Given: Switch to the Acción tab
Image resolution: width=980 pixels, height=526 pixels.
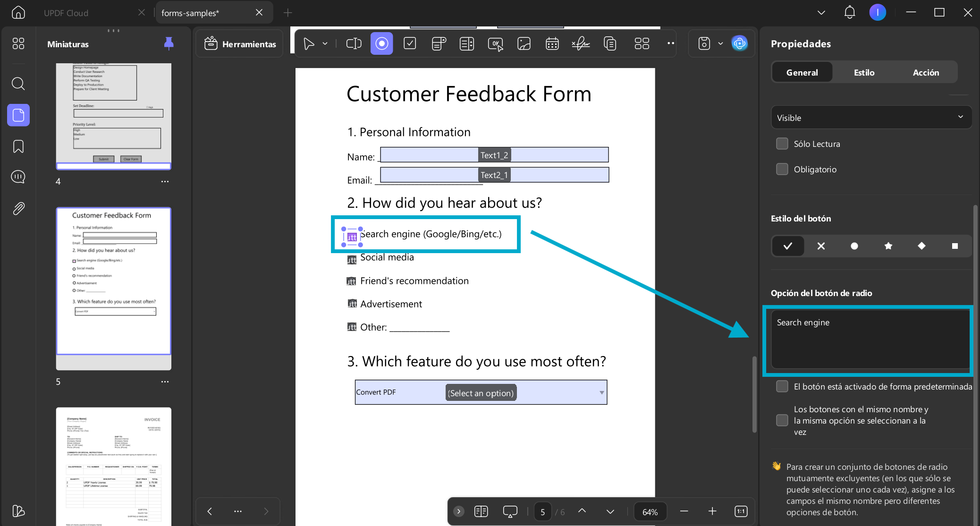Looking at the screenshot, I should click(926, 72).
